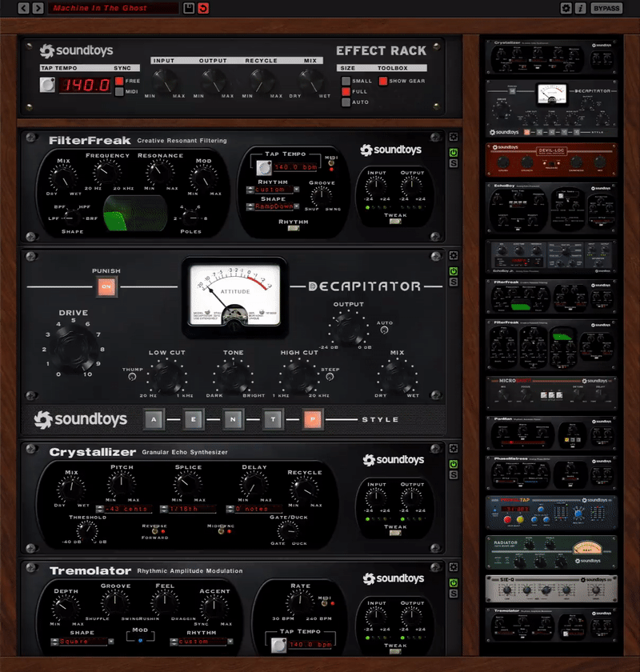Toggle Tremolator power icon
This screenshot has height=672, width=640.
[x=453, y=583]
